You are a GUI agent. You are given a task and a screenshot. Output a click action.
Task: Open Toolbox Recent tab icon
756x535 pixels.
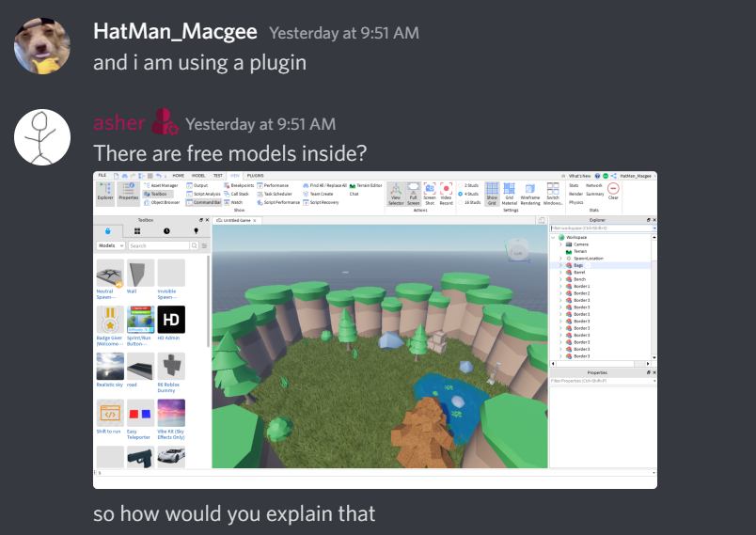tap(166, 231)
